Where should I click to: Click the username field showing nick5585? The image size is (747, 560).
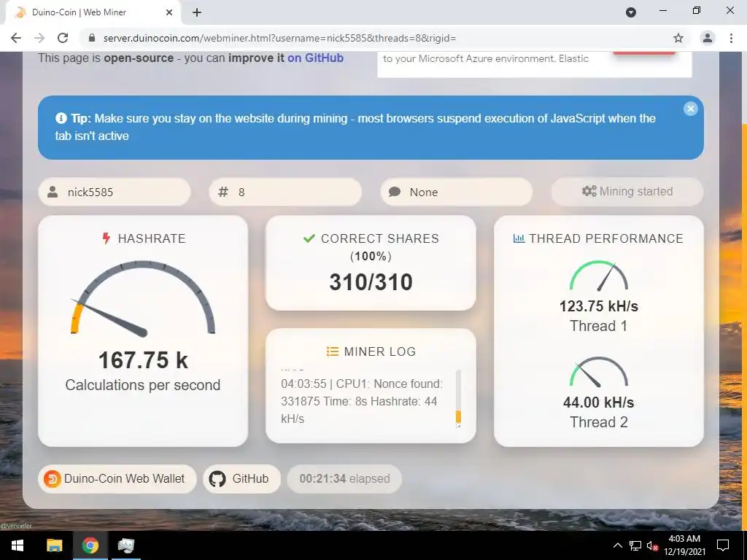point(115,192)
